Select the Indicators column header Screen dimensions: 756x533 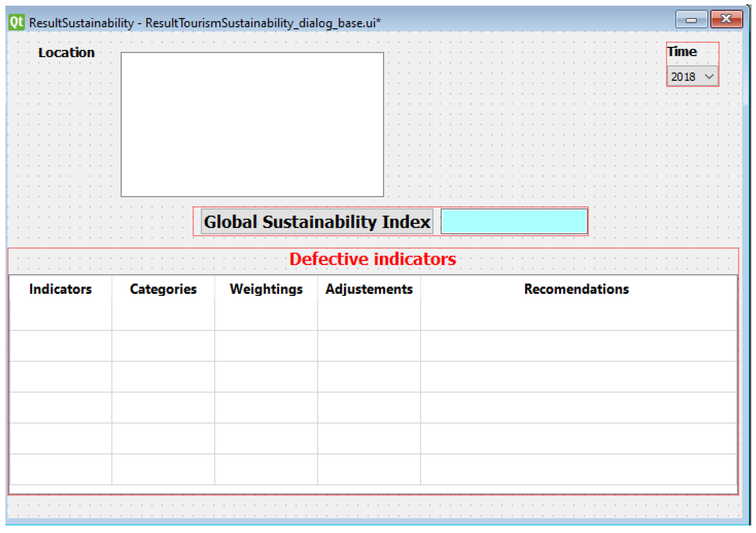60,289
